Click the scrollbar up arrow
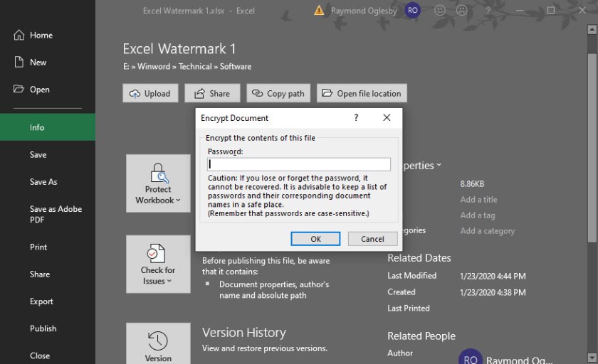The image size is (598, 364). point(592,29)
